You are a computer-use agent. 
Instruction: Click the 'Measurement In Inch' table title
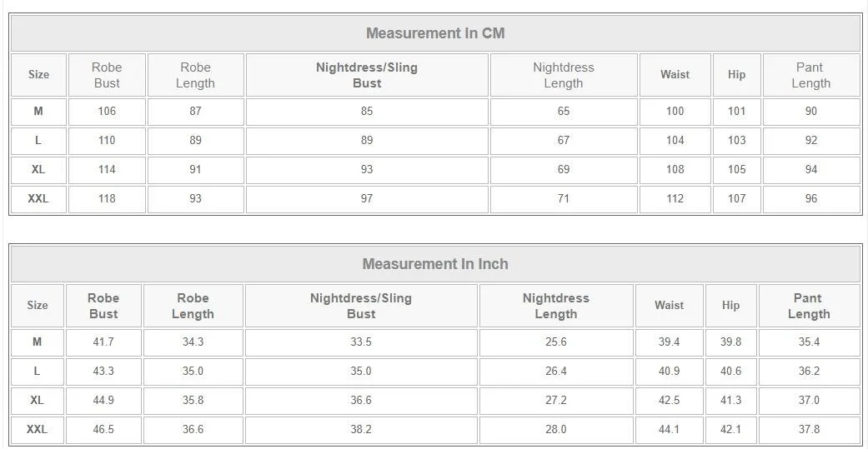[434, 264]
